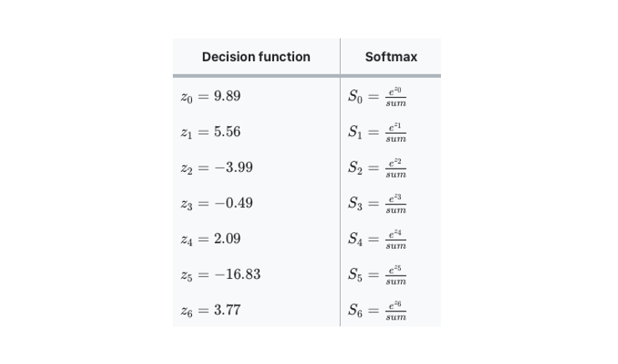Image resolution: width=618 pixels, height=364 pixels.
Task: Click the S3 softmax formula
Action: point(377,204)
